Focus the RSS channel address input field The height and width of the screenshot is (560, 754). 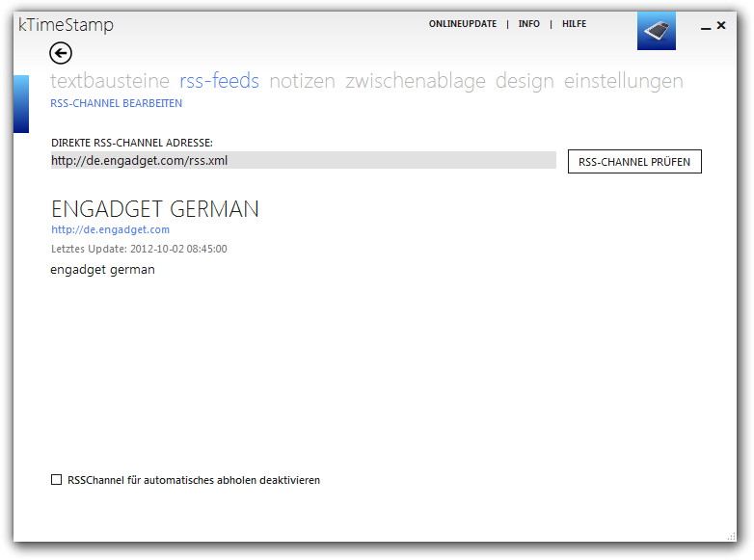[x=304, y=160]
